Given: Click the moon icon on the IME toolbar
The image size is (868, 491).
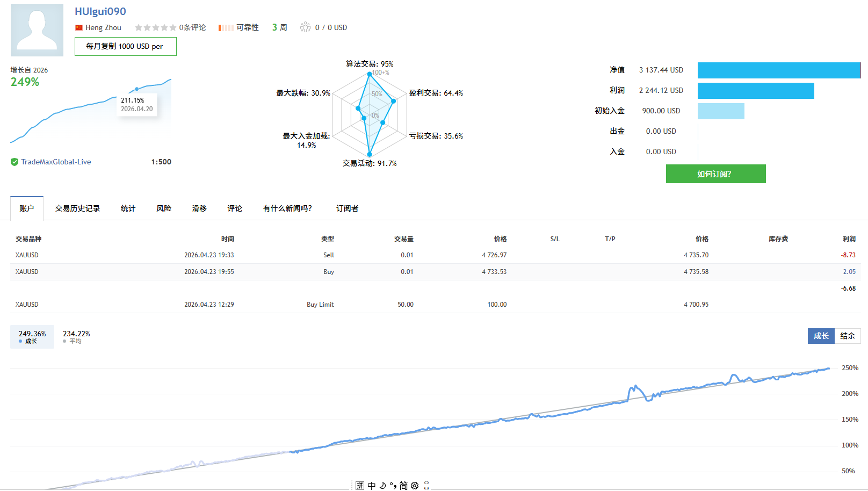Looking at the screenshot, I should click(x=383, y=486).
